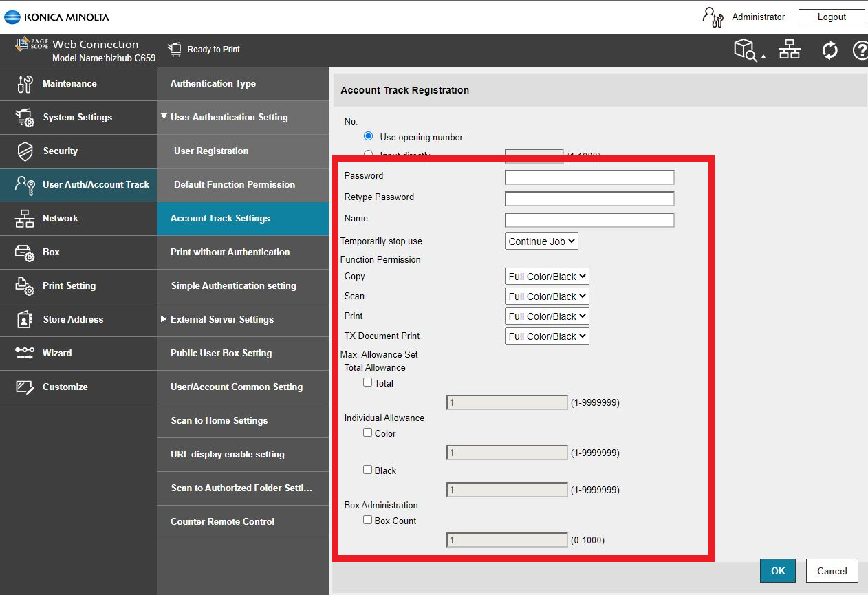Click the Security shield icon
Screen dimensions: 868x595
tap(25, 151)
